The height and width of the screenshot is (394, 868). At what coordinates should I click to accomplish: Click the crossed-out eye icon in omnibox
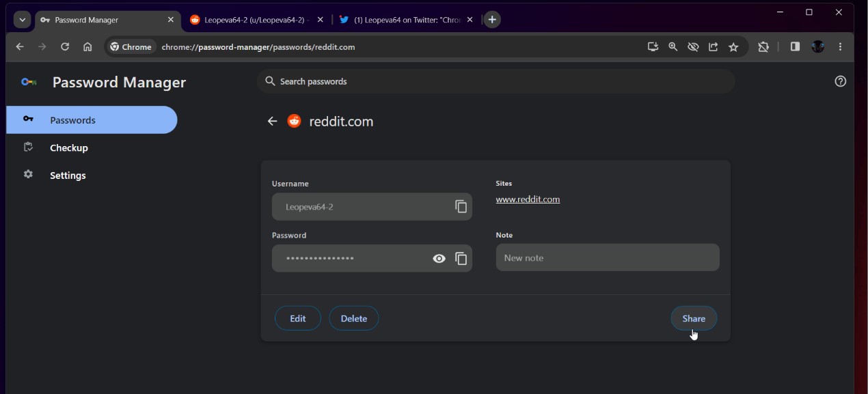coord(693,47)
